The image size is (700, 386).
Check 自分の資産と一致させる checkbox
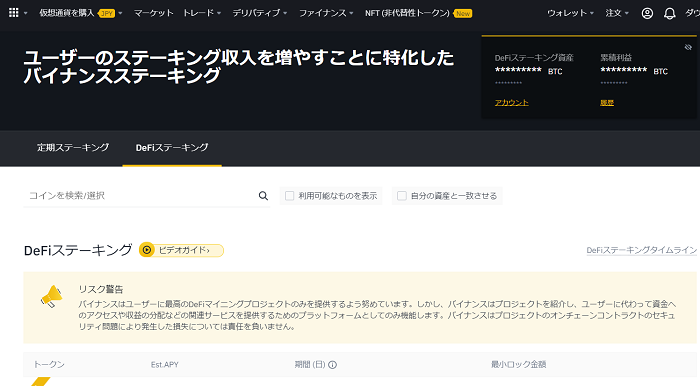(402, 195)
